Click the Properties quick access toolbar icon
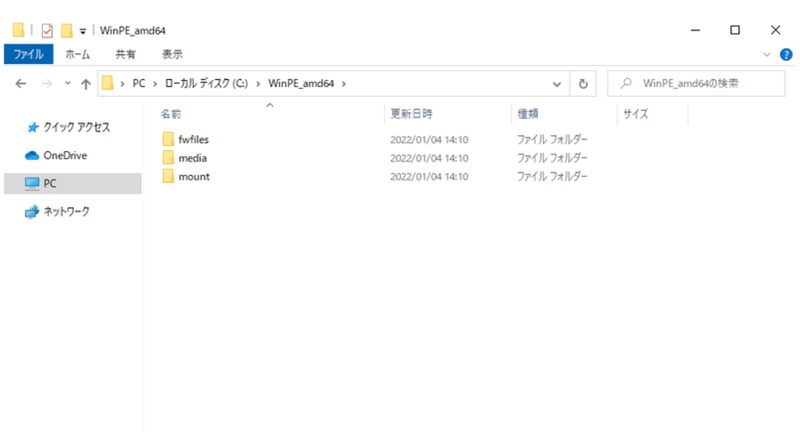 47,31
